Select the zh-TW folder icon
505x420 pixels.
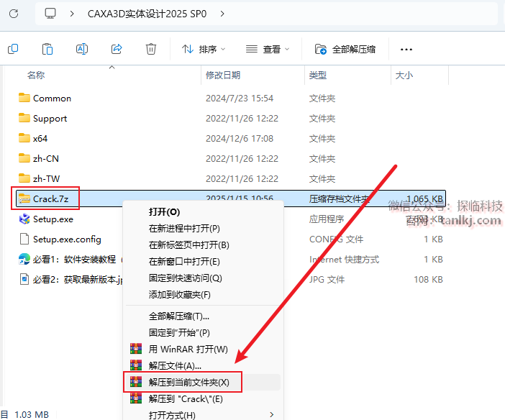(x=24, y=178)
